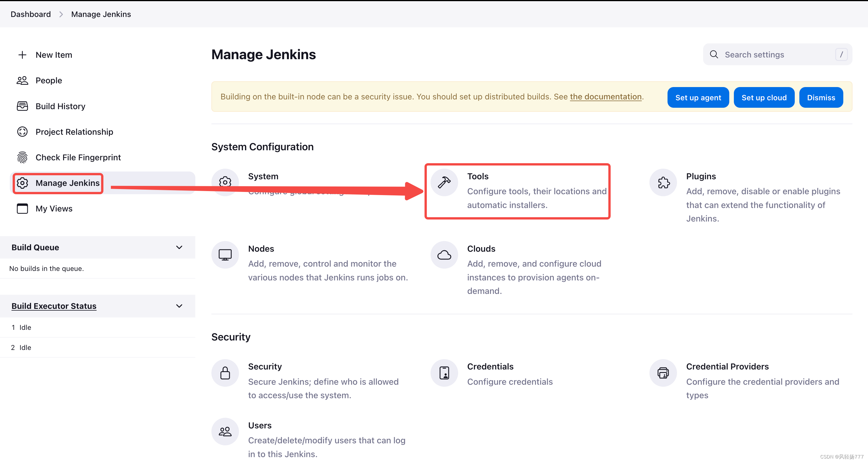
Task: Open the Clouds title link
Action: (481, 249)
